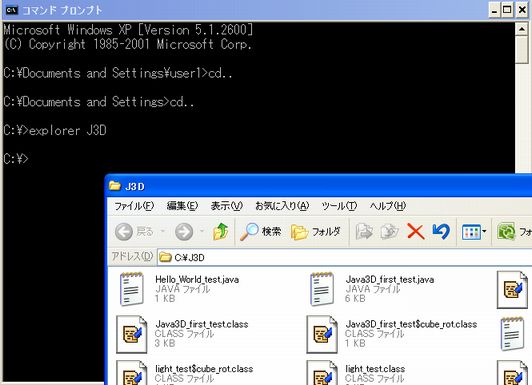Viewport: 532px width, 385px height.
Task: Open the ヘルプ(H) menu
Action: click(x=387, y=206)
